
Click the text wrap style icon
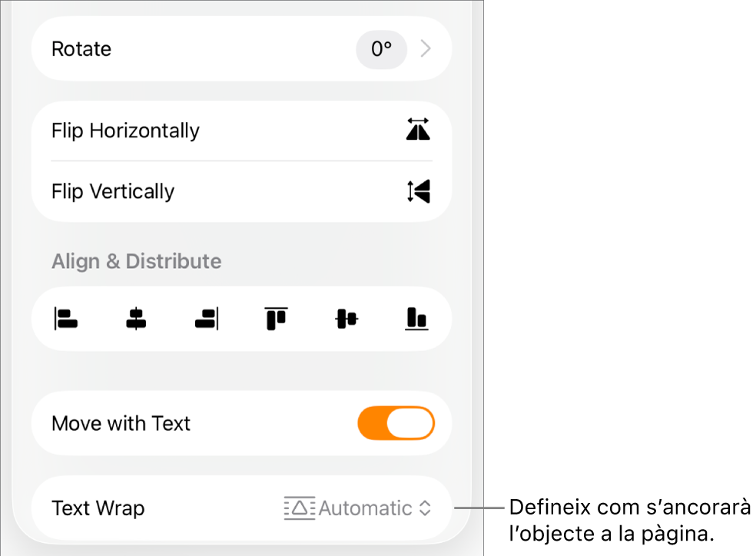point(300,508)
